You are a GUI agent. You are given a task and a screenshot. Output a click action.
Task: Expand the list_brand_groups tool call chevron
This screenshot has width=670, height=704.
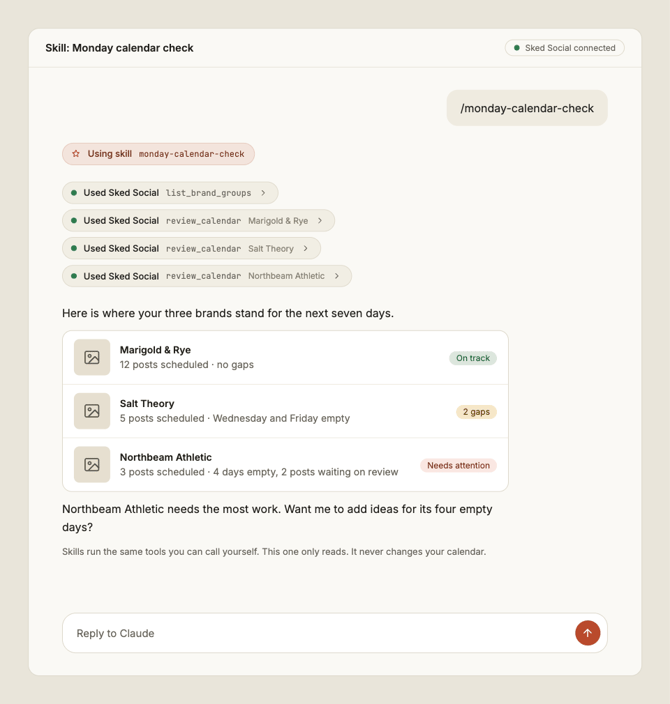point(263,193)
